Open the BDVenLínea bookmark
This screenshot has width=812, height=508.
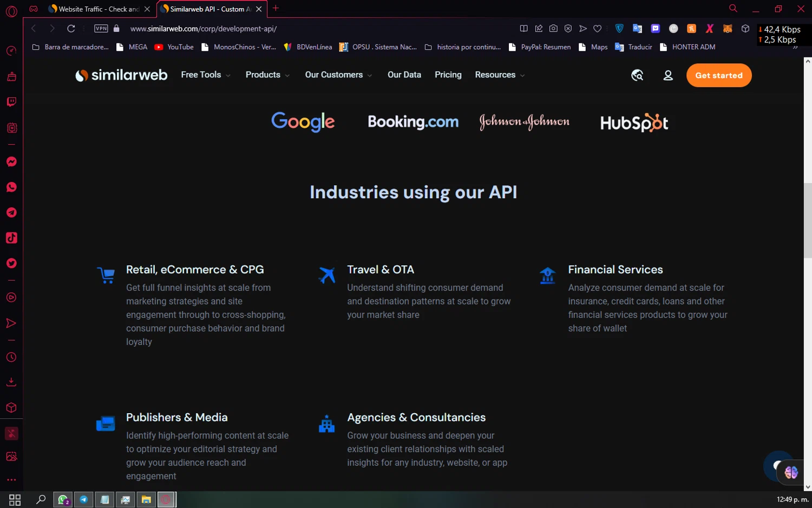coord(308,47)
